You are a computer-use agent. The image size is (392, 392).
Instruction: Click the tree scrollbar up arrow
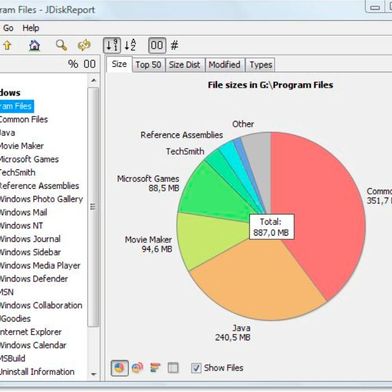[x=94, y=80]
